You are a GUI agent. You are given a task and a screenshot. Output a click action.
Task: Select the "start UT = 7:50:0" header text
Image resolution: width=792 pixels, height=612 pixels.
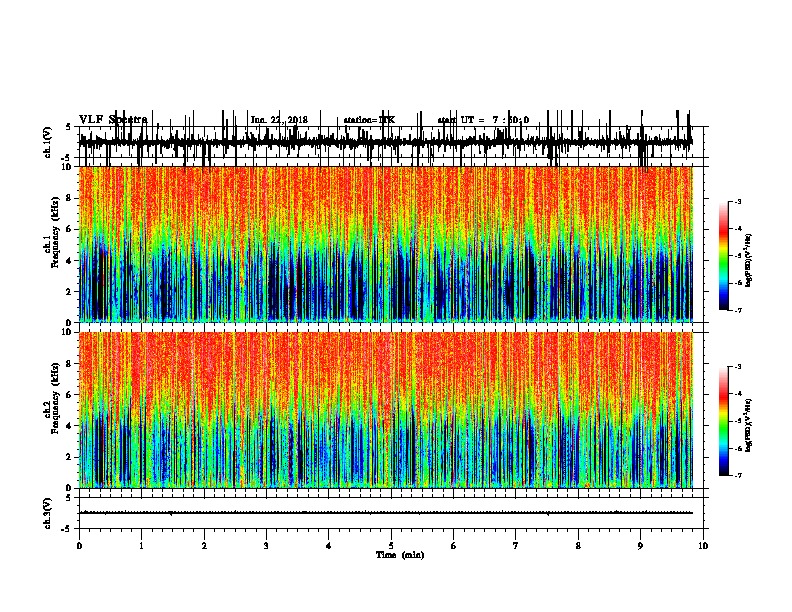483,120
